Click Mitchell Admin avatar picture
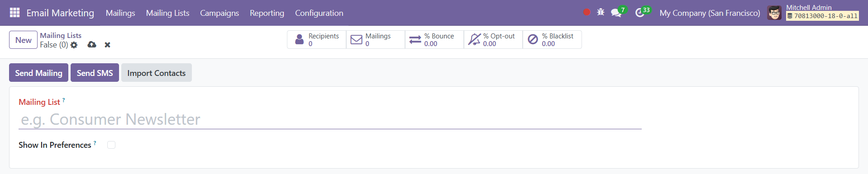 pyautogui.click(x=774, y=13)
